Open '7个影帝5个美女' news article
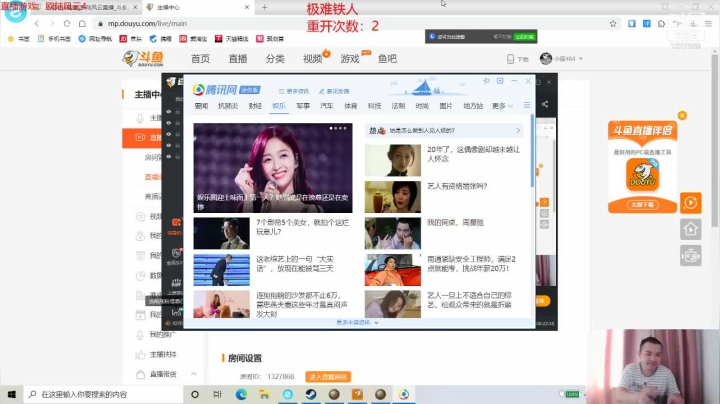The width and height of the screenshot is (720, 404). tap(303, 227)
